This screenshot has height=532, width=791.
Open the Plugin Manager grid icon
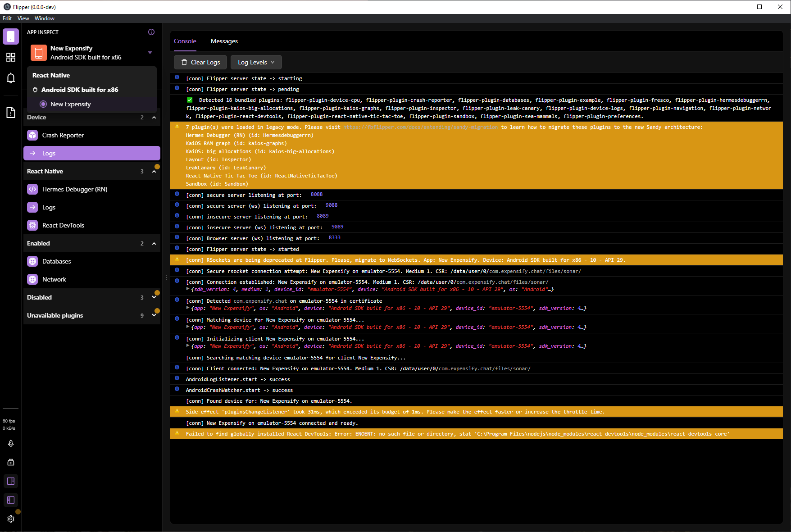(11, 57)
